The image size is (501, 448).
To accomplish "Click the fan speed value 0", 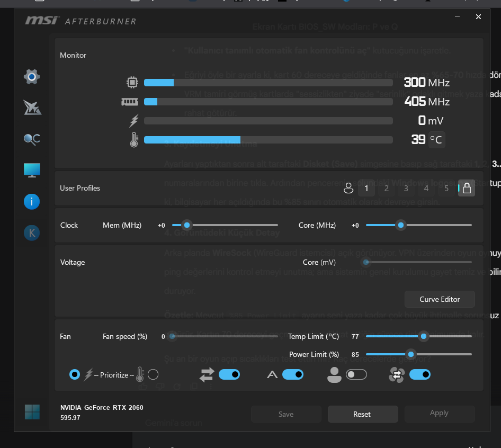I will click(163, 337).
